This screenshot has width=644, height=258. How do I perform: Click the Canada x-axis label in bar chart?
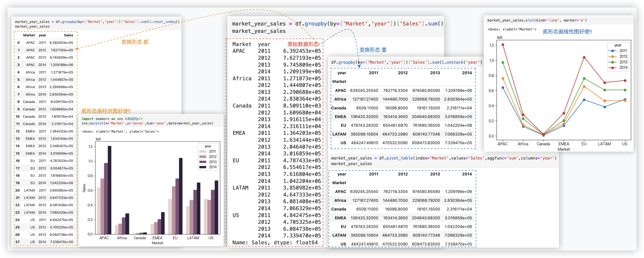139,238
